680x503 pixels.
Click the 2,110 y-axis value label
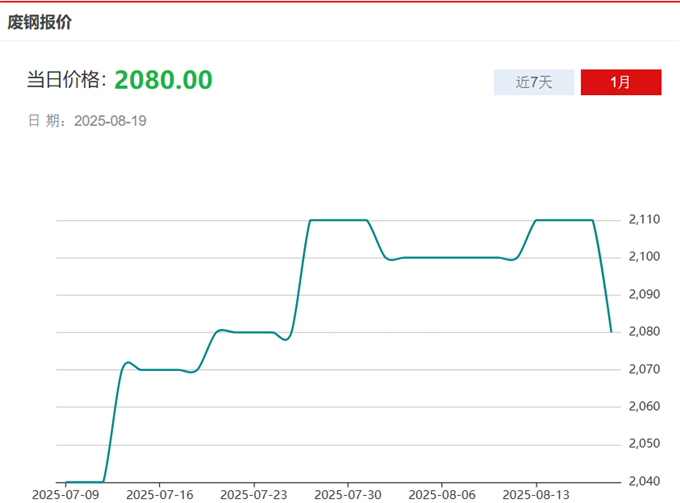coord(645,220)
